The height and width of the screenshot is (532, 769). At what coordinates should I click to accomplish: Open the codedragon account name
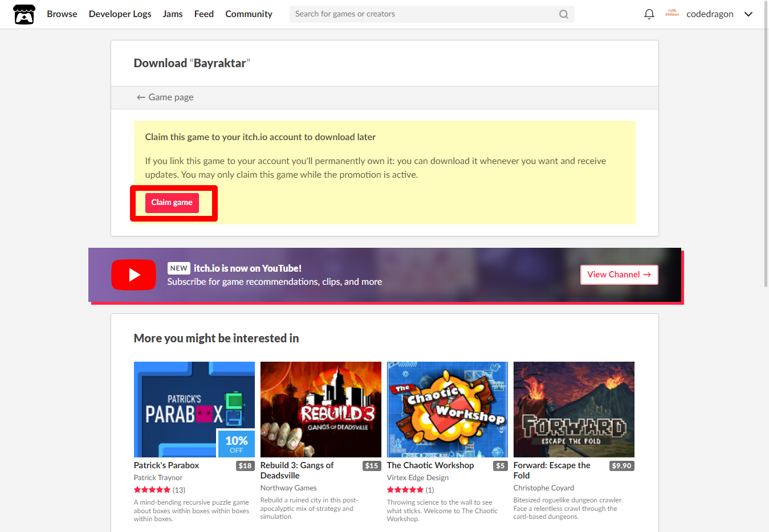coord(710,14)
